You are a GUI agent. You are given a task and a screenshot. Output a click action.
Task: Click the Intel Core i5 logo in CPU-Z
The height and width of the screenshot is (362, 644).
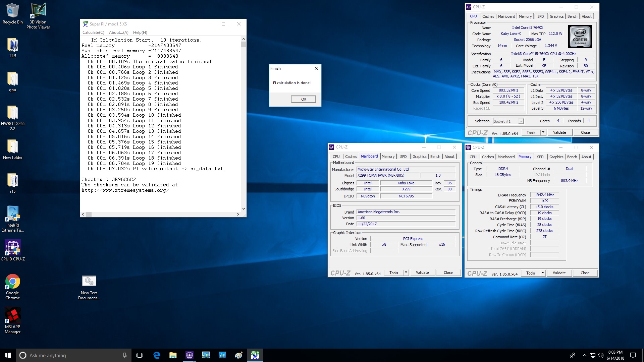[x=580, y=37]
